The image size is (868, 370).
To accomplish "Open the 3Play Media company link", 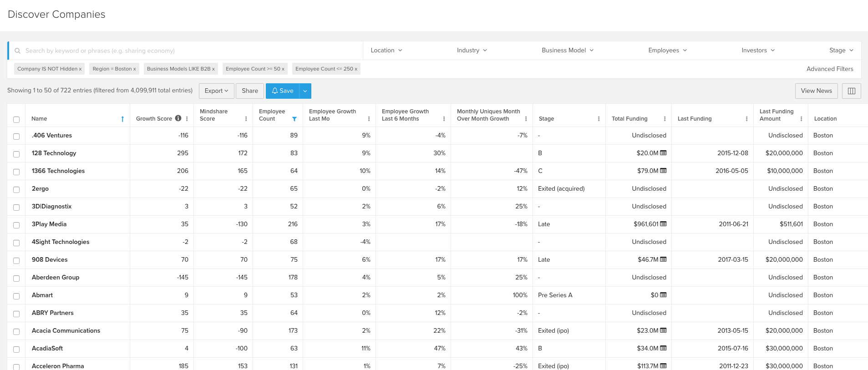I will click(x=49, y=224).
